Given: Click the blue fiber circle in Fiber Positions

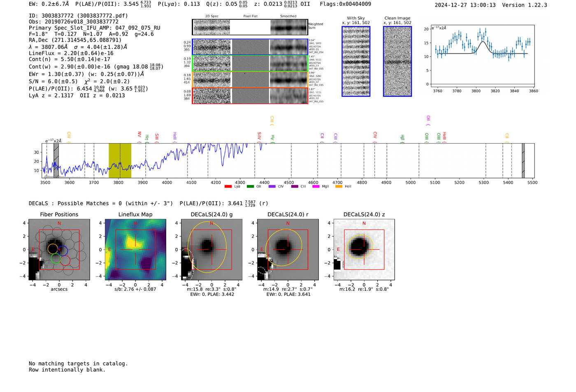Looking at the screenshot, I should [63, 250].
